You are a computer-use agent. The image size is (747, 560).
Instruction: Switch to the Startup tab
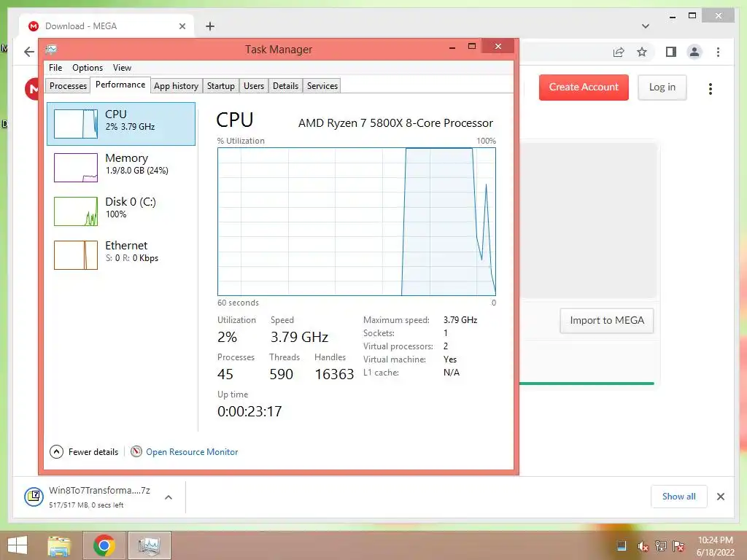point(220,86)
